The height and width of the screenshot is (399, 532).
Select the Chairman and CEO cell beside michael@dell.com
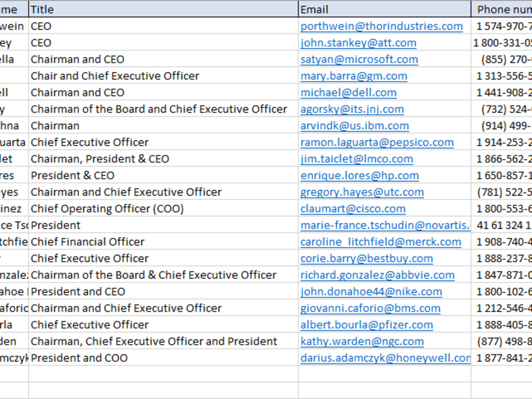[163, 92]
